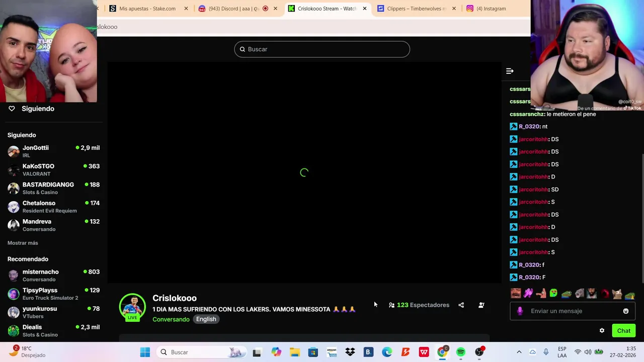Expand Mostrar más in following list
This screenshot has height=362, width=644.
[23, 243]
